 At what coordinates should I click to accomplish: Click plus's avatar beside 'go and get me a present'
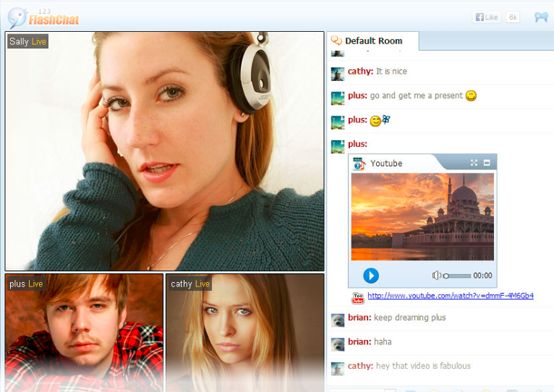click(337, 98)
